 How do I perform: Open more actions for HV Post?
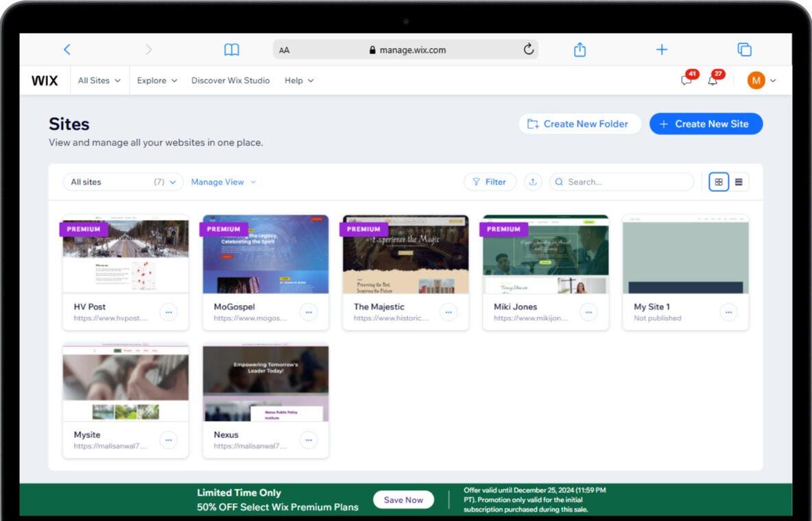coord(168,313)
